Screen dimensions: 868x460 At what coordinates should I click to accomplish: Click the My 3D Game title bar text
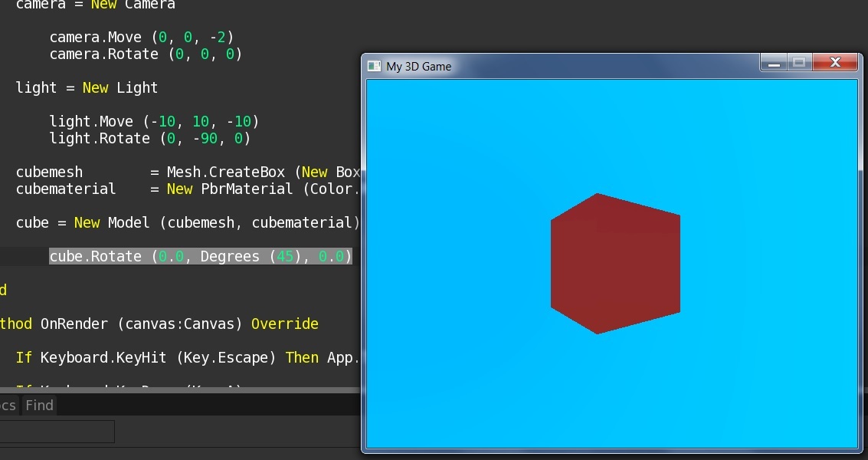click(x=418, y=67)
